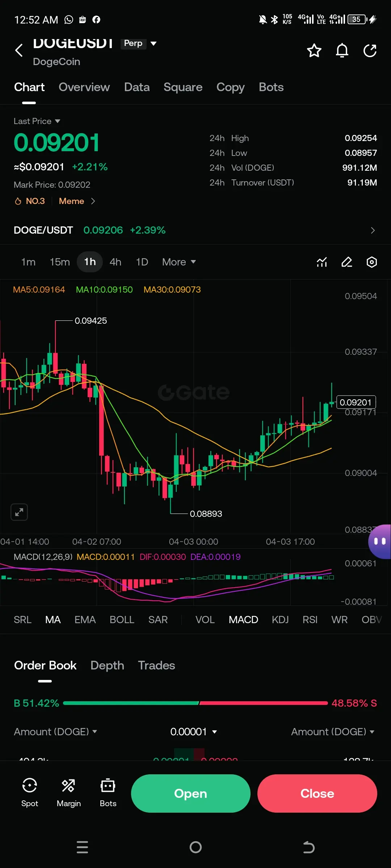This screenshot has width=391, height=868.
Task: Select the Chart tab
Action: pyautogui.click(x=29, y=87)
